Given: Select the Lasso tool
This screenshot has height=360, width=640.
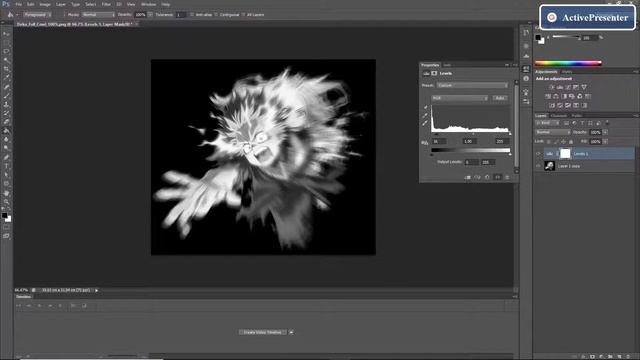Looking at the screenshot, I should [6, 51].
